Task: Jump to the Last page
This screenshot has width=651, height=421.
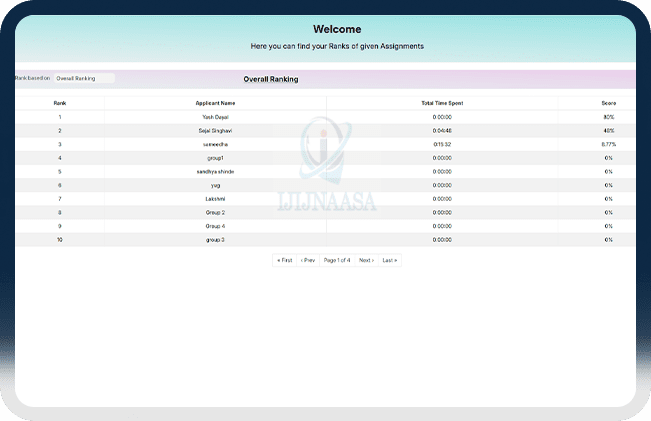Action: pos(389,260)
